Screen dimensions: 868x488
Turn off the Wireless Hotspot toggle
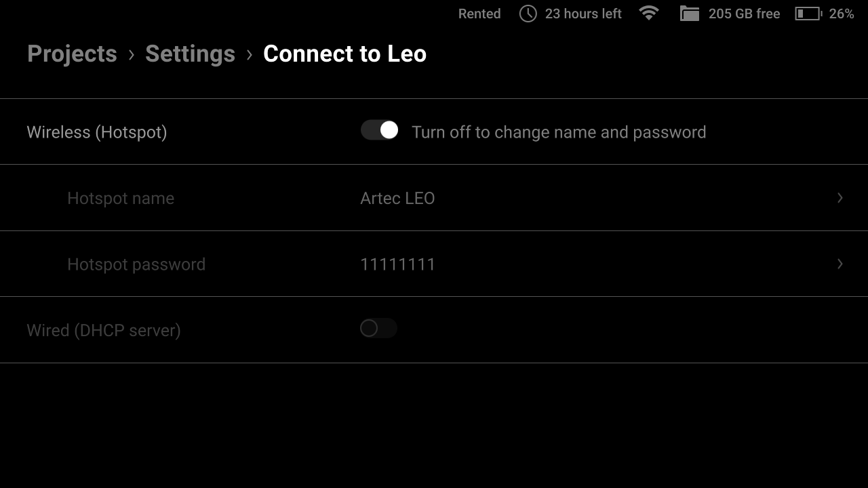point(379,130)
